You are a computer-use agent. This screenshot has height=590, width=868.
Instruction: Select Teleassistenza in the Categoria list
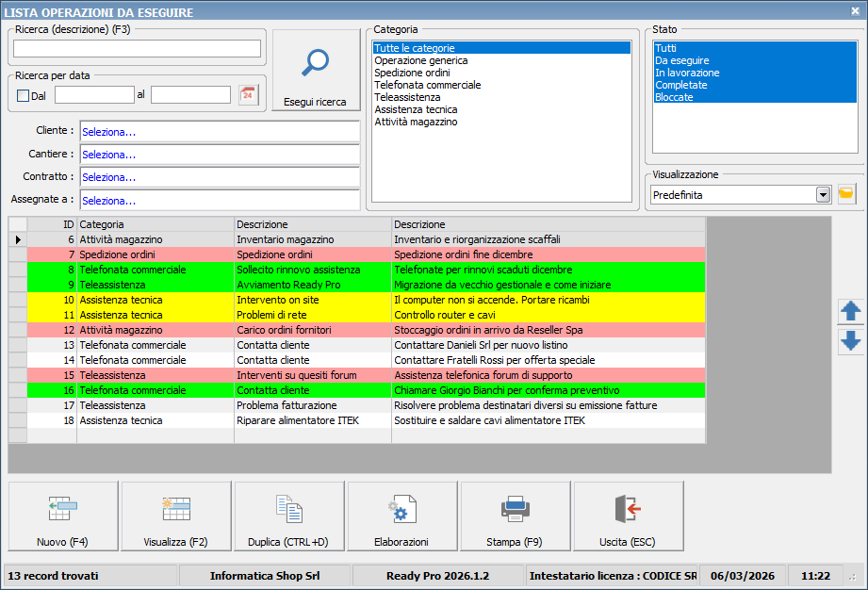[408, 97]
